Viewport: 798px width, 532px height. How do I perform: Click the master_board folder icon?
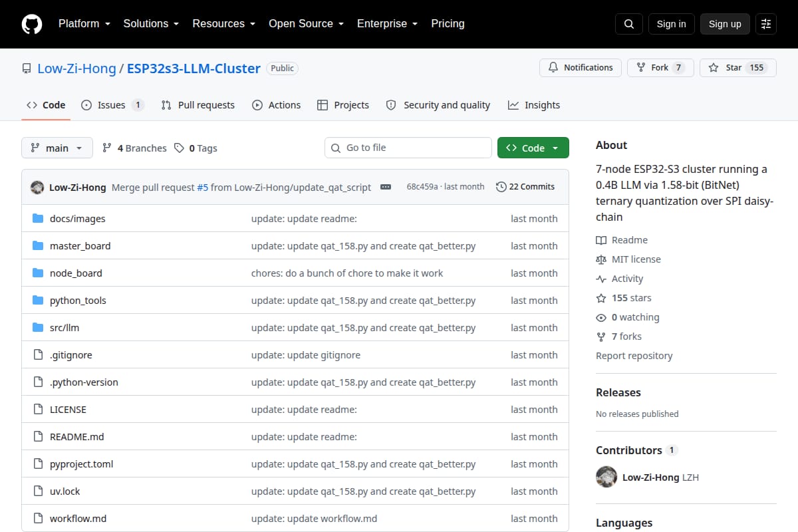click(38, 246)
